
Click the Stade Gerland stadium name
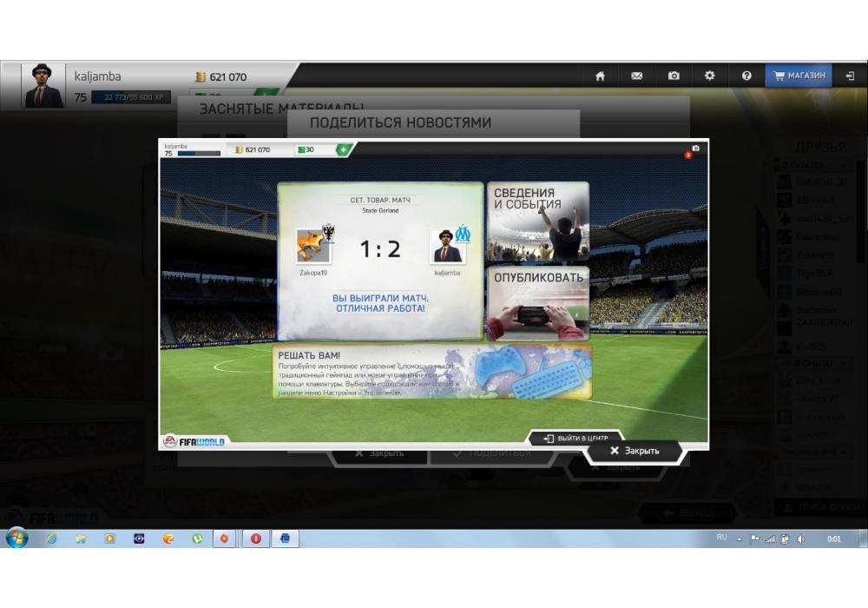(380, 210)
